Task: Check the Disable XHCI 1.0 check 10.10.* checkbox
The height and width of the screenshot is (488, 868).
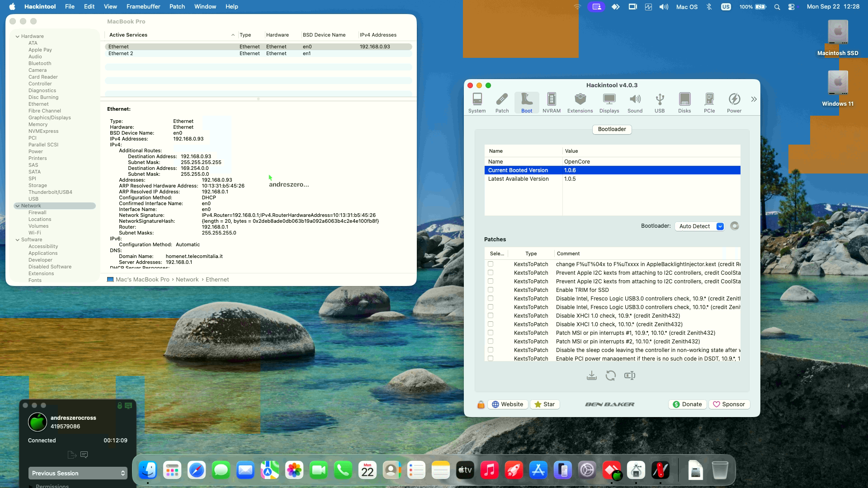Action: point(491,324)
